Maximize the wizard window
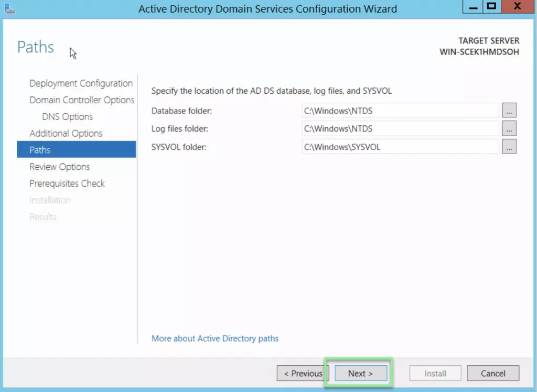Viewport: 537px width, 392px height. pyautogui.click(x=491, y=7)
